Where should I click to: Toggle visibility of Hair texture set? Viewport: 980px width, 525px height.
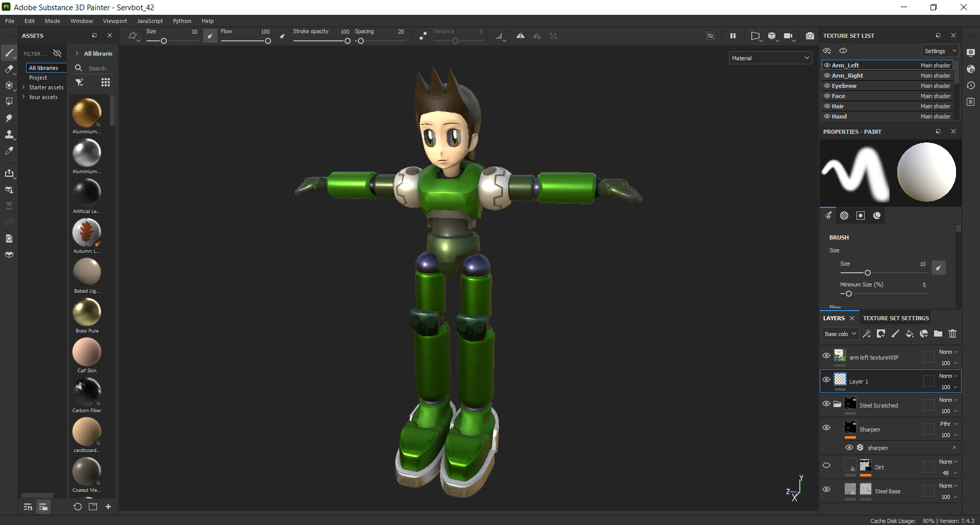[827, 106]
